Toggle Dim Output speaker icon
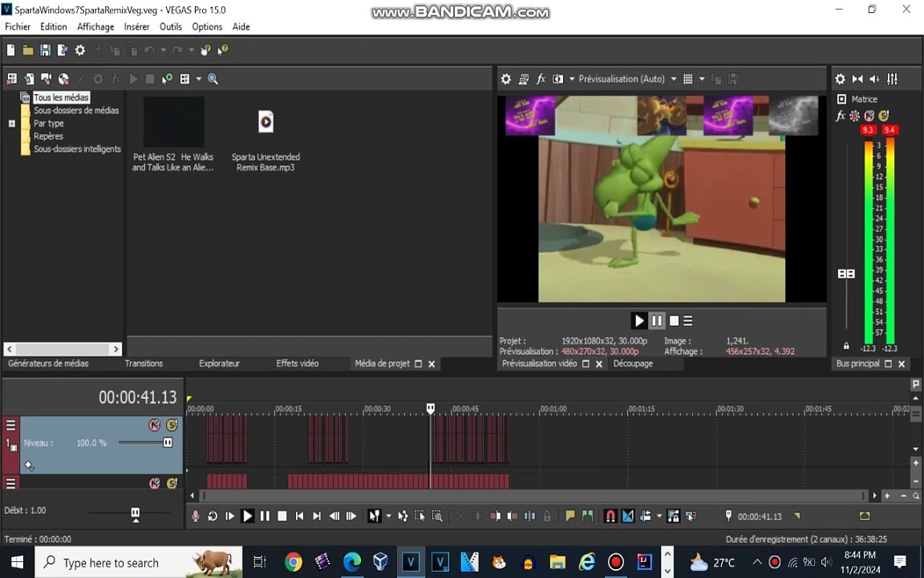Viewport: 924px width, 578px height. [874, 79]
